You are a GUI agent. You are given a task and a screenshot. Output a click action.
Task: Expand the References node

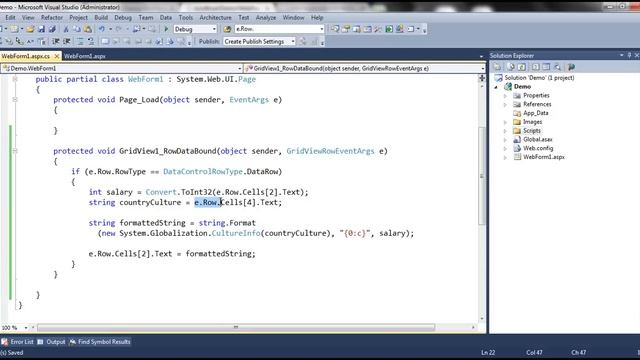click(505, 104)
